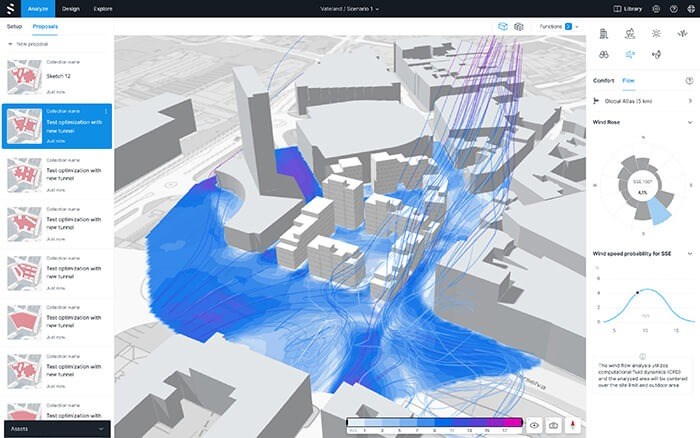The height and width of the screenshot is (438, 700).
Task: Select the buildings analysis icon
Action: tap(604, 33)
